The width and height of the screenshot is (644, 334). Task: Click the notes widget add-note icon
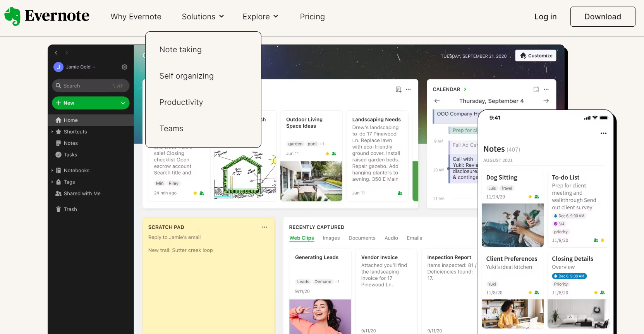tap(398, 89)
